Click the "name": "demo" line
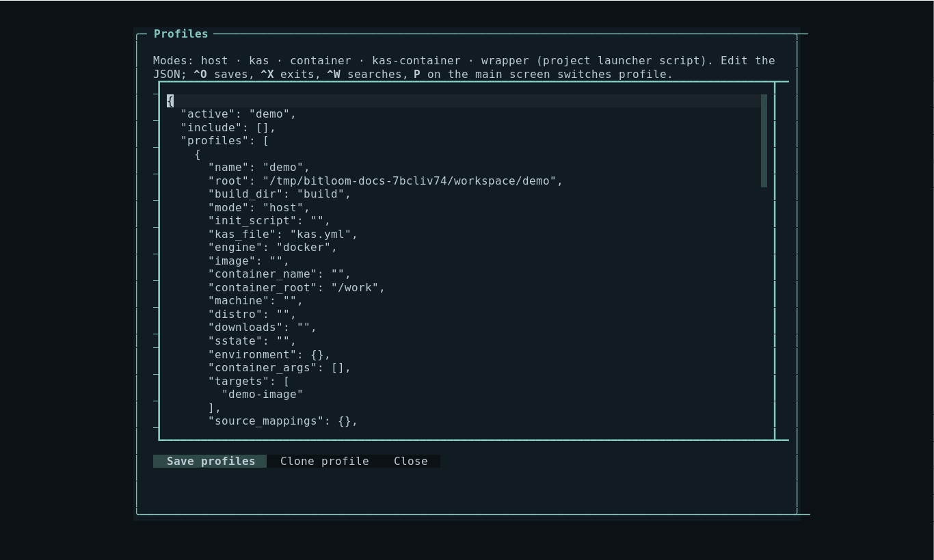Image resolution: width=934 pixels, height=560 pixels. pos(259,168)
